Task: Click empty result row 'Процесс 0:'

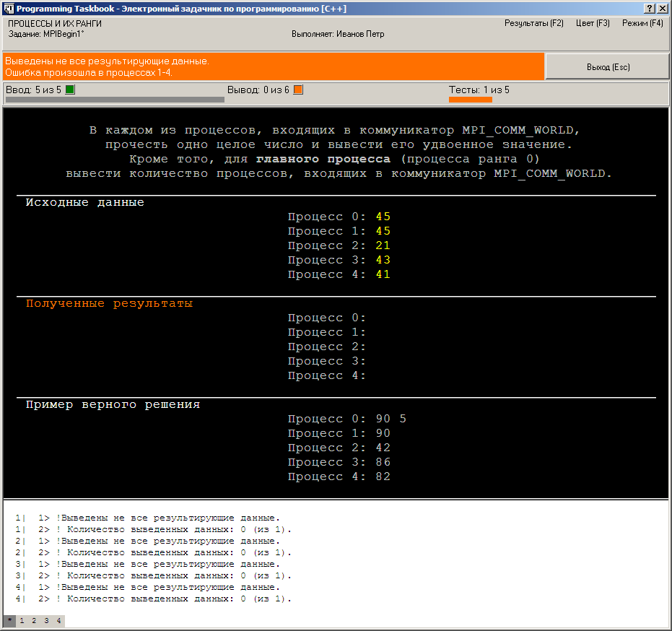Action: pyautogui.click(x=326, y=318)
